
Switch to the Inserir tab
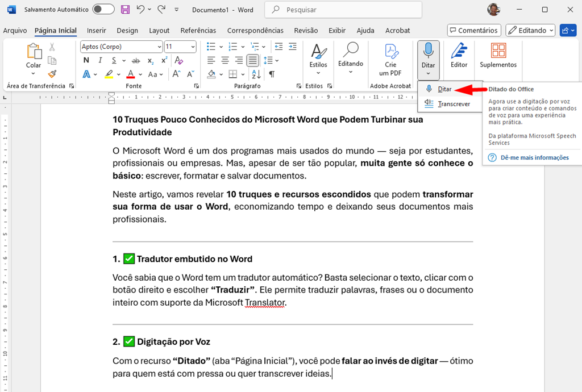click(97, 31)
